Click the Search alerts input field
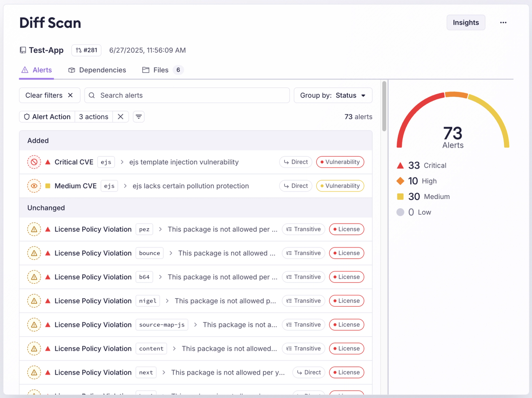 click(187, 95)
